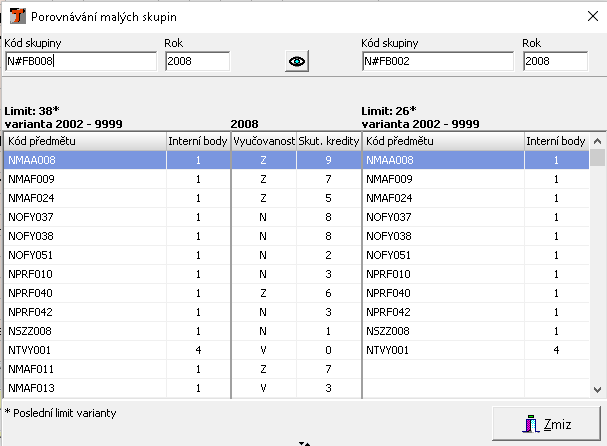
Task: Edit left Kód skupiny field N#FB008
Action: (80, 61)
